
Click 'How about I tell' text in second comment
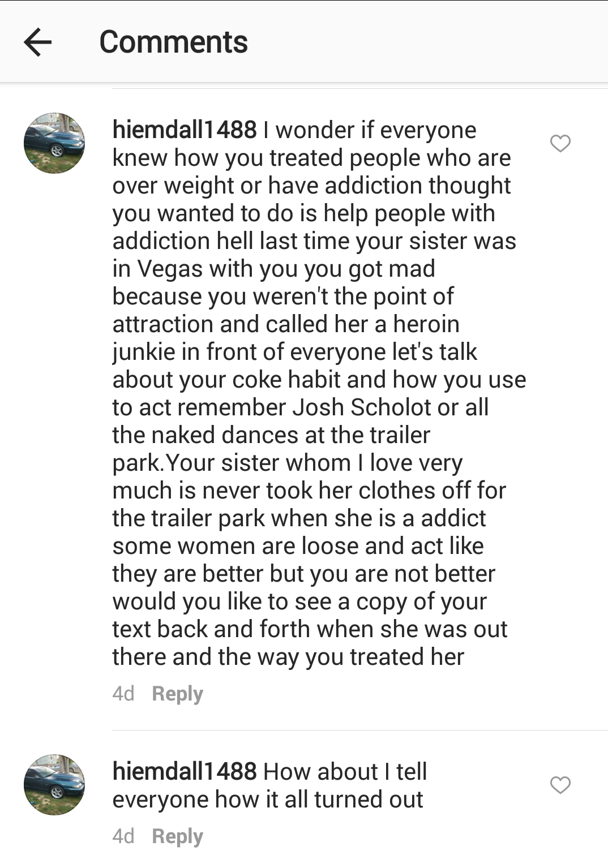click(x=345, y=772)
